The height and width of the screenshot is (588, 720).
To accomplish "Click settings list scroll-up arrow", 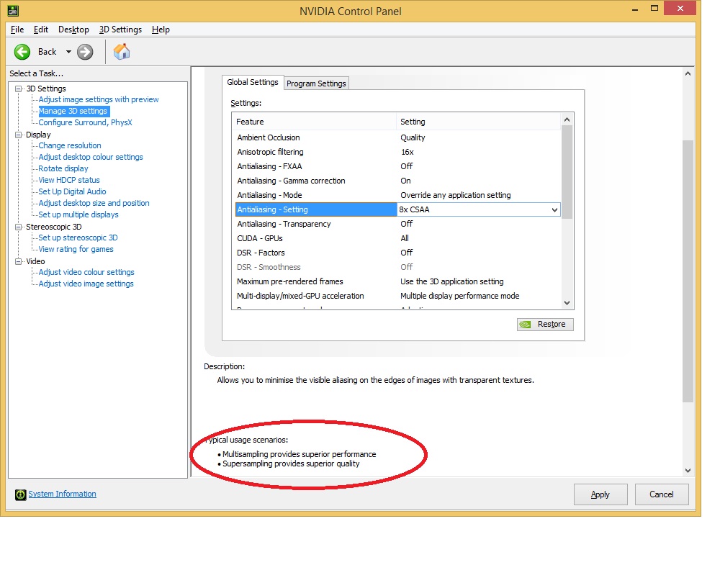I will tap(567, 119).
